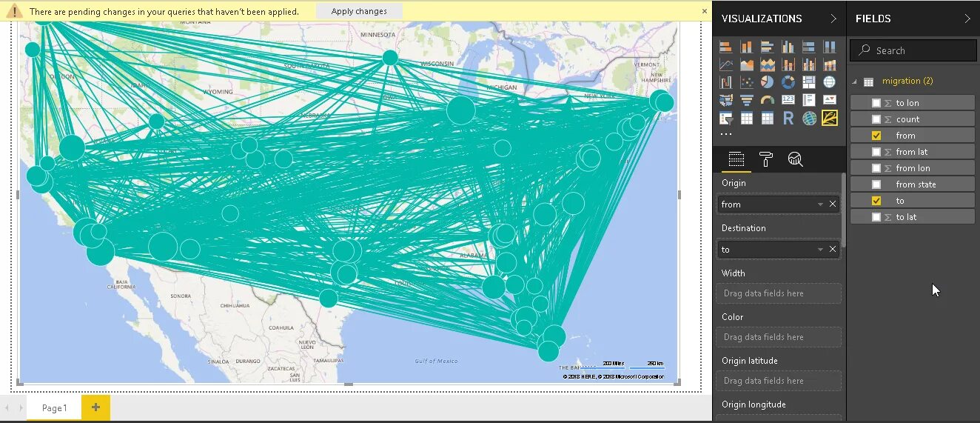Uncheck the 'from' field
Image resolution: width=980 pixels, height=423 pixels.
(x=876, y=136)
